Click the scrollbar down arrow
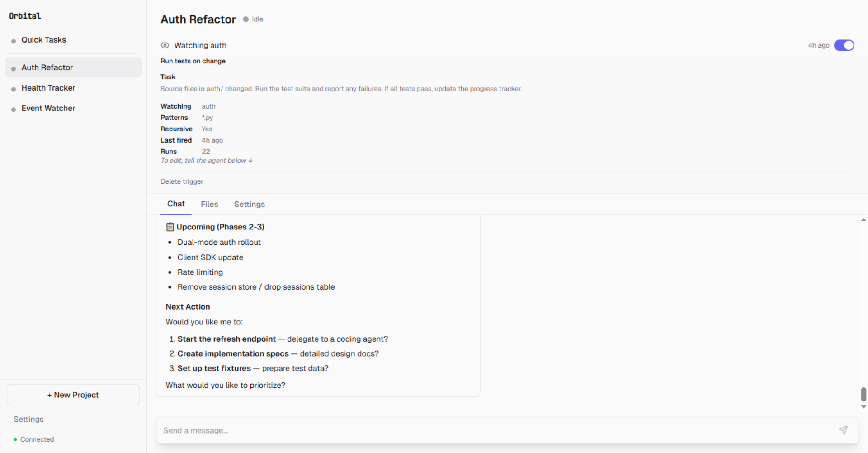The height and width of the screenshot is (453, 868). [863, 406]
